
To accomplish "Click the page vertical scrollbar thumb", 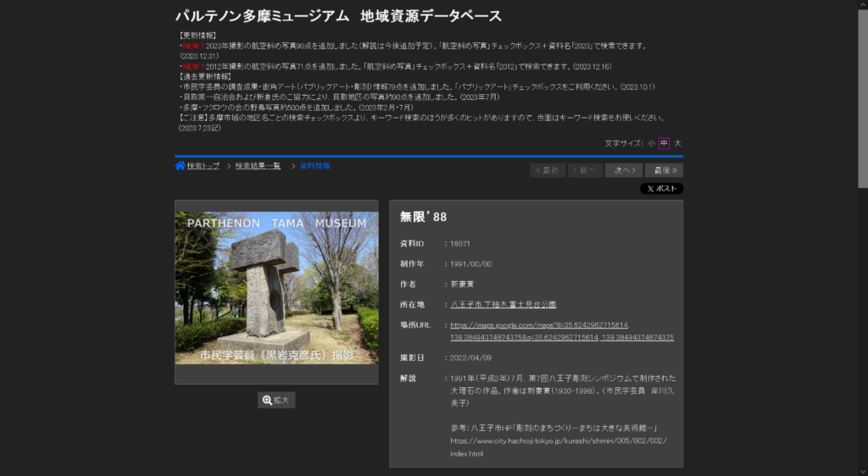I will pyautogui.click(x=863, y=93).
